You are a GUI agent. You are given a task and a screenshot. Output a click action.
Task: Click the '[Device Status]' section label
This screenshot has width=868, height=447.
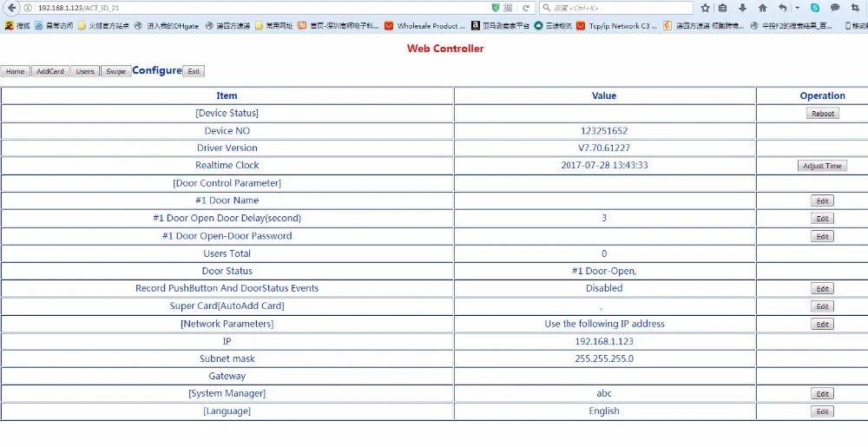[227, 113]
